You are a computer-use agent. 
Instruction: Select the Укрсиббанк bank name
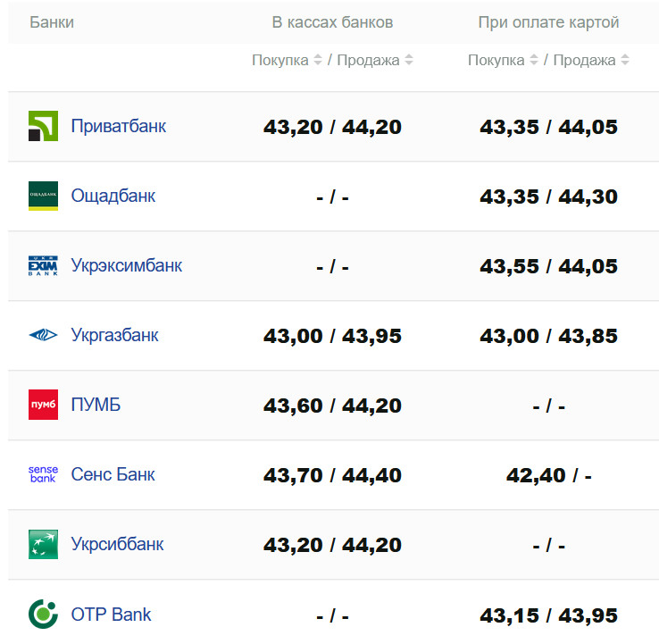117,544
